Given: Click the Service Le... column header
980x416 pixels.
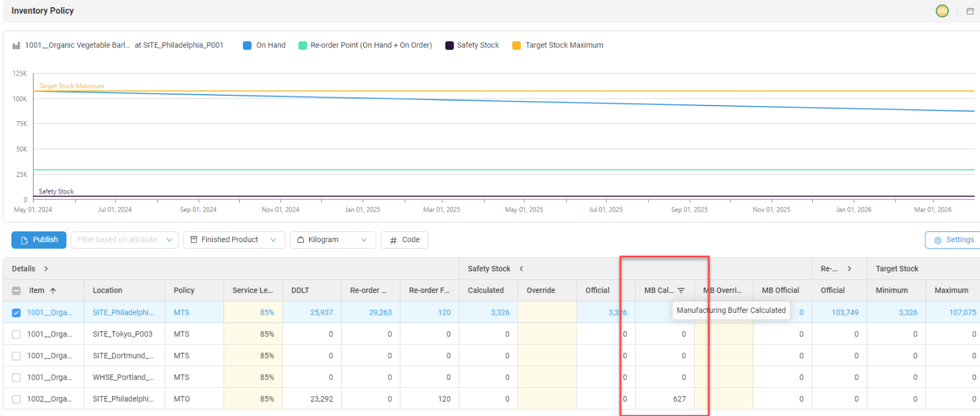Looking at the screenshot, I should click(252, 290).
